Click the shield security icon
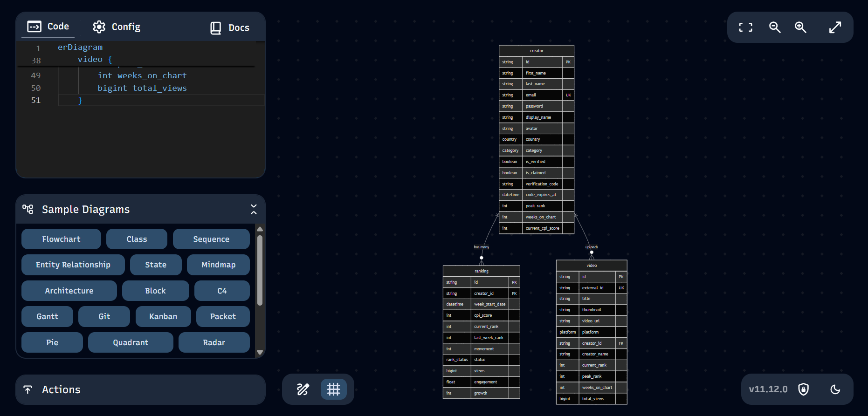 tap(803, 389)
